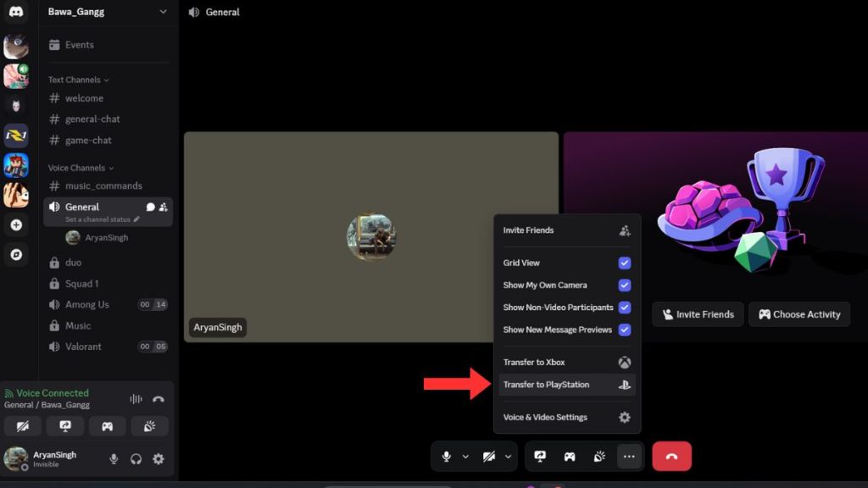This screenshot has width=868, height=488.
Task: Click invite people icon on General voice channel
Action: tap(164, 207)
